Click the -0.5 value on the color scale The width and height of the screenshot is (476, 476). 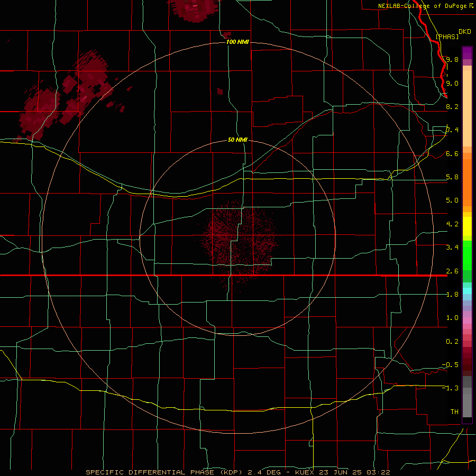tap(450, 365)
